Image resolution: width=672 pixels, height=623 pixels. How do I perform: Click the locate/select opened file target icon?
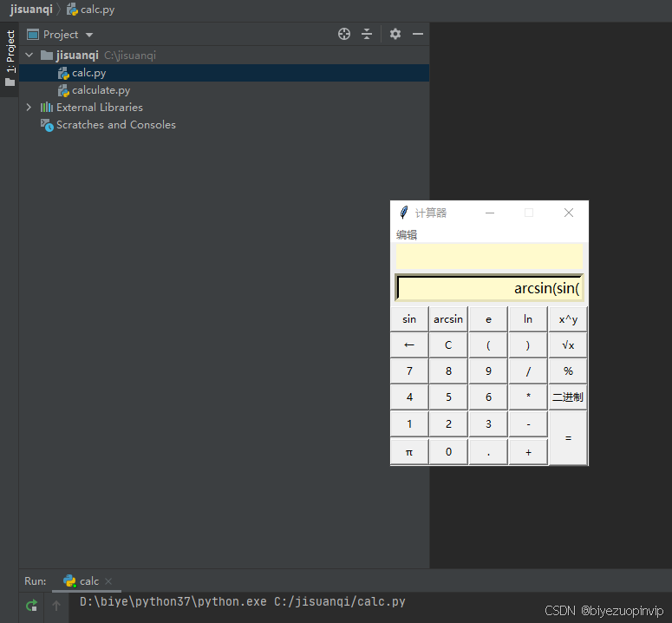[x=343, y=34]
